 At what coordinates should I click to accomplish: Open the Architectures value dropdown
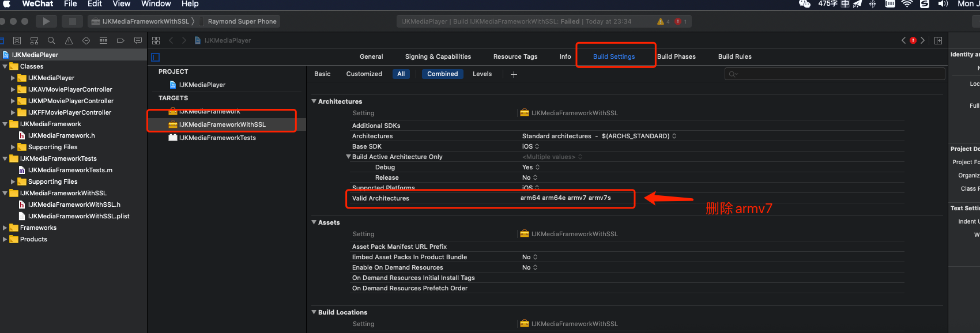point(600,136)
